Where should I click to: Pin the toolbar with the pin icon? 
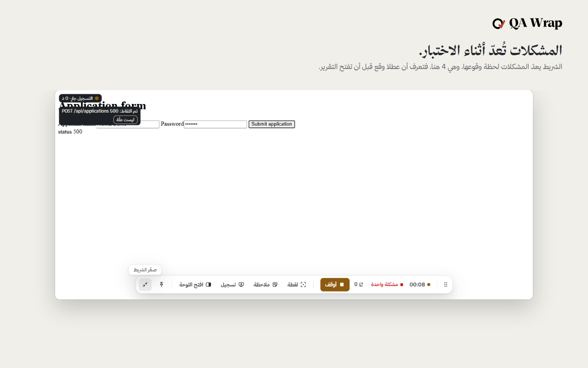tap(161, 285)
